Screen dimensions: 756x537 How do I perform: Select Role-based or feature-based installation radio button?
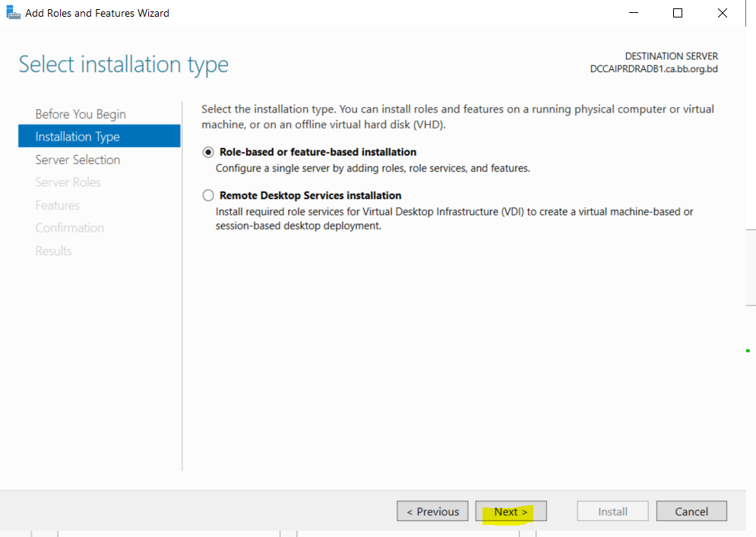coord(207,153)
